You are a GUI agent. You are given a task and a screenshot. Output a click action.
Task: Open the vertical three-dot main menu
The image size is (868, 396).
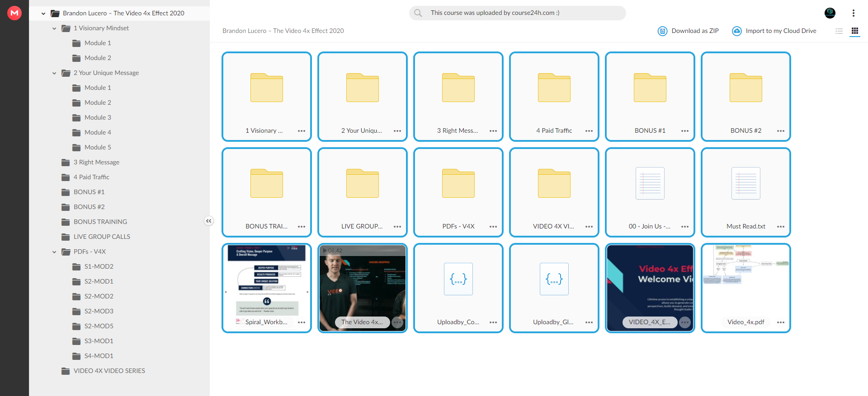tap(854, 13)
